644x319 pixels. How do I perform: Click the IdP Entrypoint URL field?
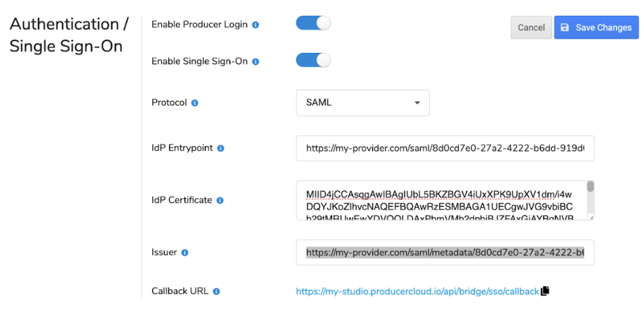click(445, 148)
